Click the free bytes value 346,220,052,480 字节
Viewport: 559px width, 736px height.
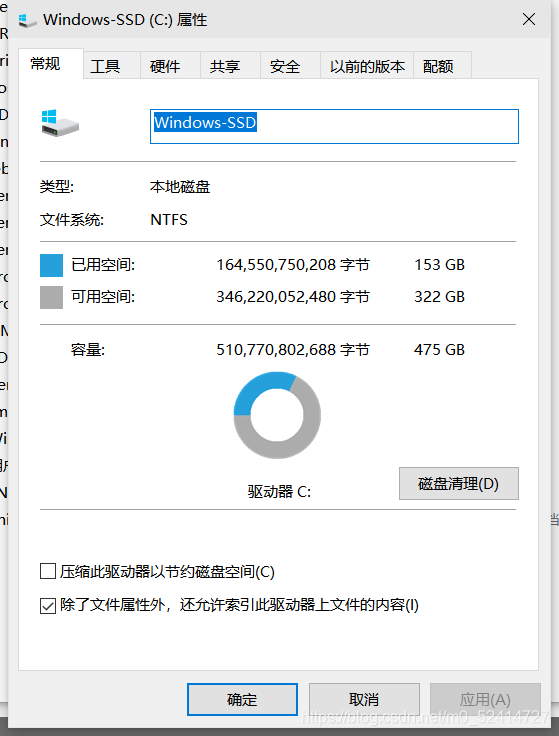[293, 297]
